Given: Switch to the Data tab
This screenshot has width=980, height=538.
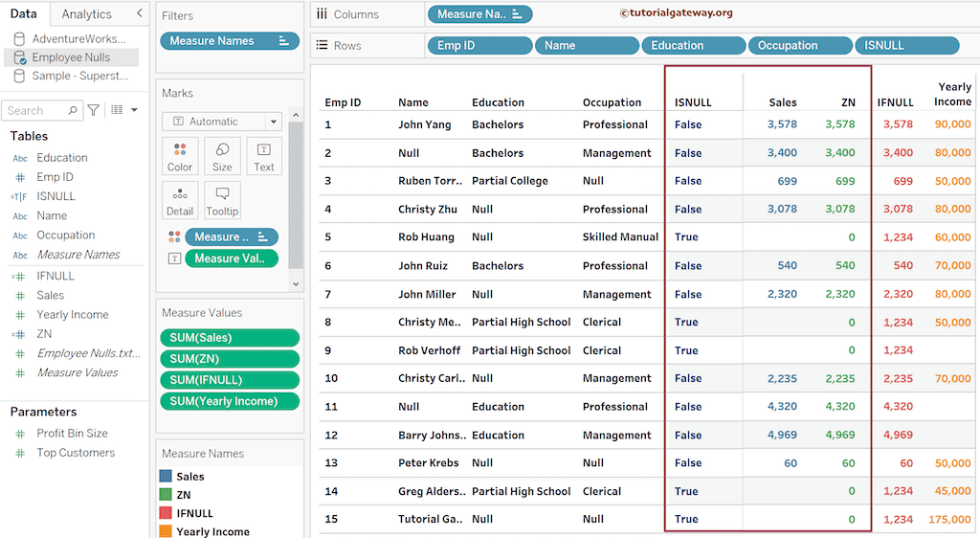Looking at the screenshot, I should coord(23,13).
